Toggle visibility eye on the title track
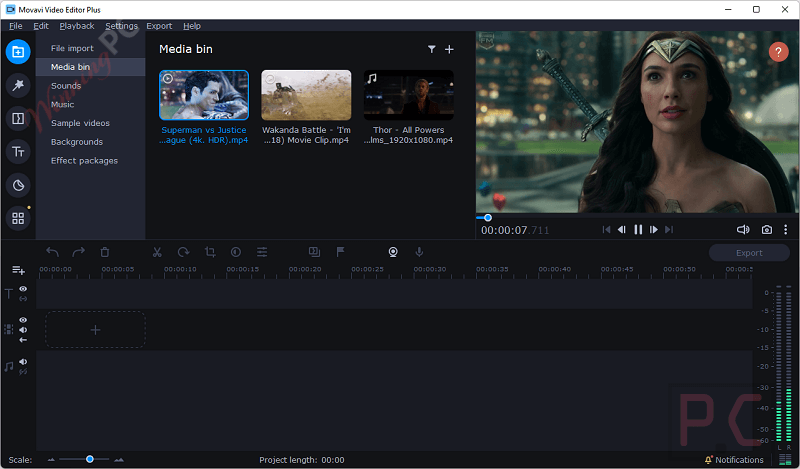Image resolution: width=800 pixels, height=469 pixels. click(x=23, y=289)
